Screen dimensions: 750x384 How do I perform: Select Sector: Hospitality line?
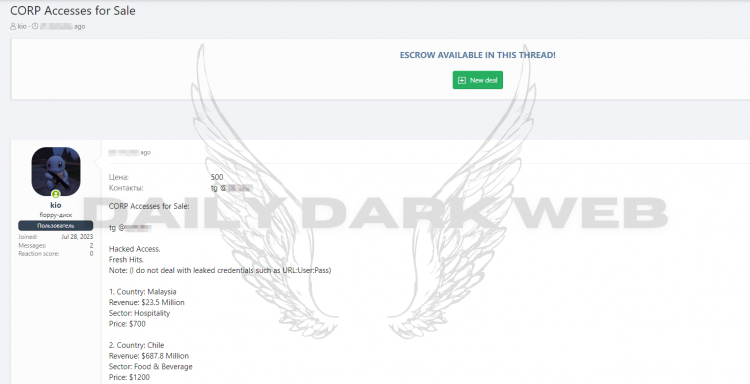[139, 313]
